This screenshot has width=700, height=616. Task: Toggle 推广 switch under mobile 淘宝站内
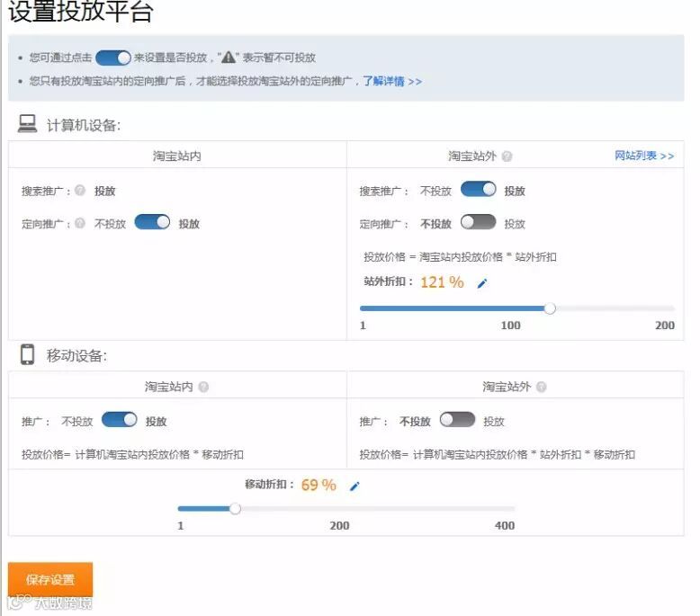(x=119, y=419)
